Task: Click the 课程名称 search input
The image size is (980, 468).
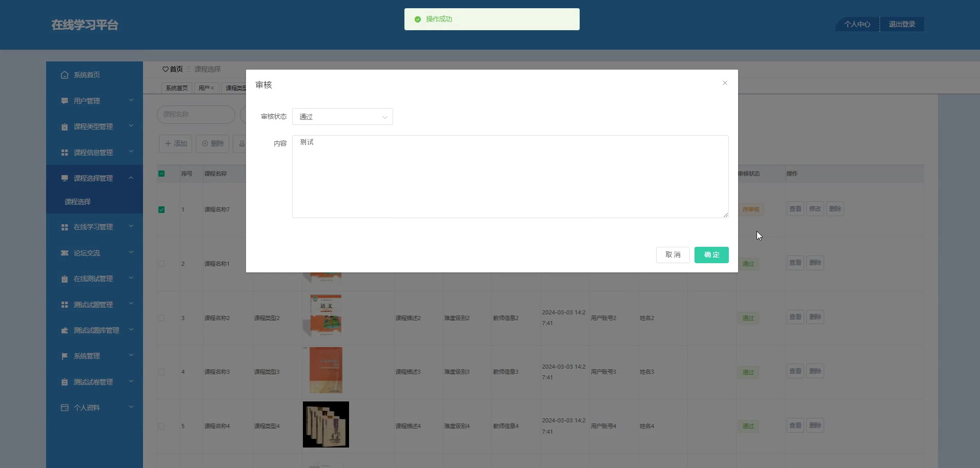Action: (x=196, y=114)
